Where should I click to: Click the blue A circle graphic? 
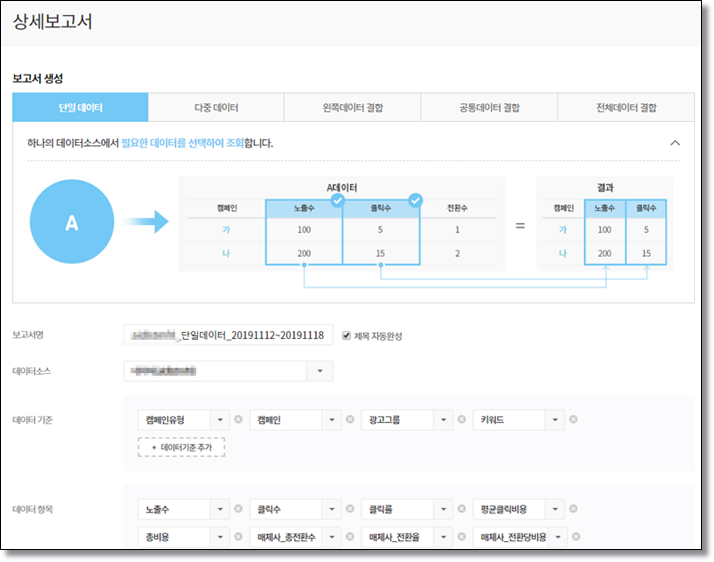pos(72,221)
